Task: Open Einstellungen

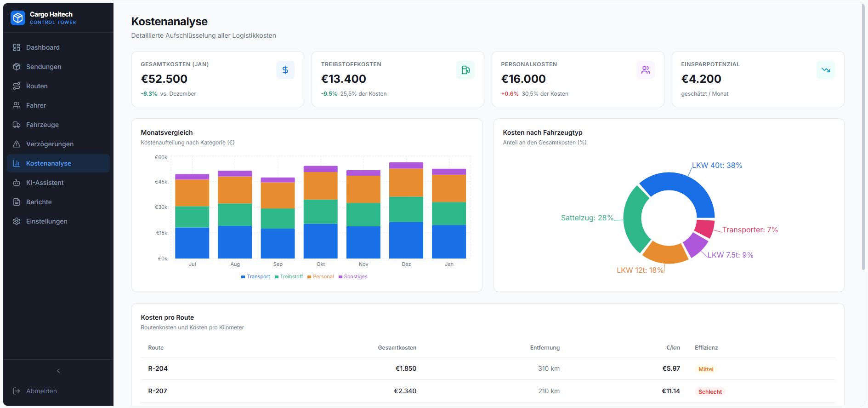Action: point(58,221)
